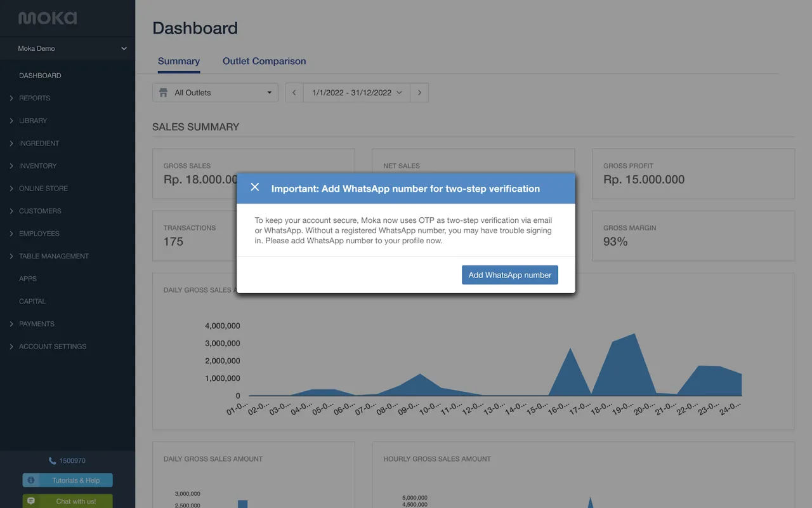Screen dimensions: 812x508
Task: Click the Transactions count 175
Action: click(x=173, y=242)
